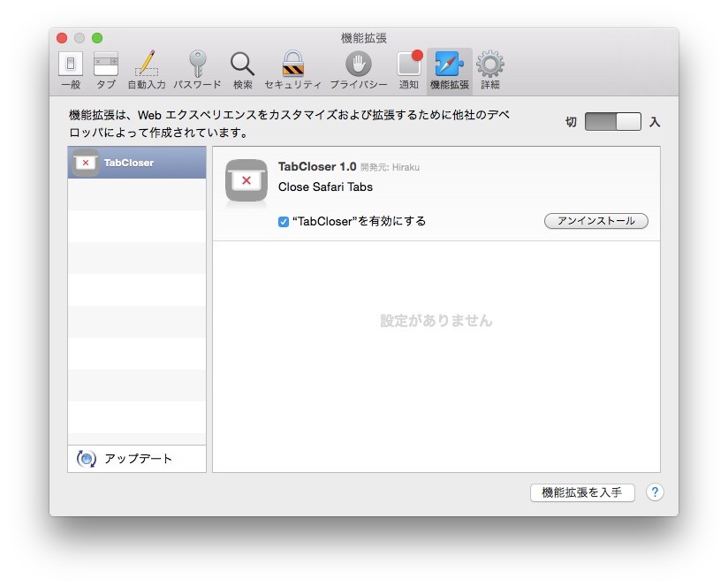Open the プライバシー (Privacy) hand pane

pyautogui.click(x=359, y=71)
